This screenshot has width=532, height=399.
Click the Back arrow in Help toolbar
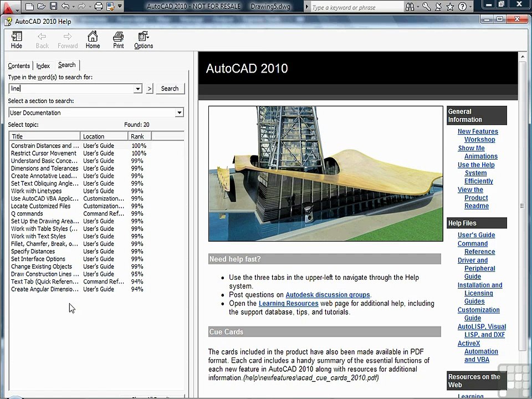[x=42, y=40]
